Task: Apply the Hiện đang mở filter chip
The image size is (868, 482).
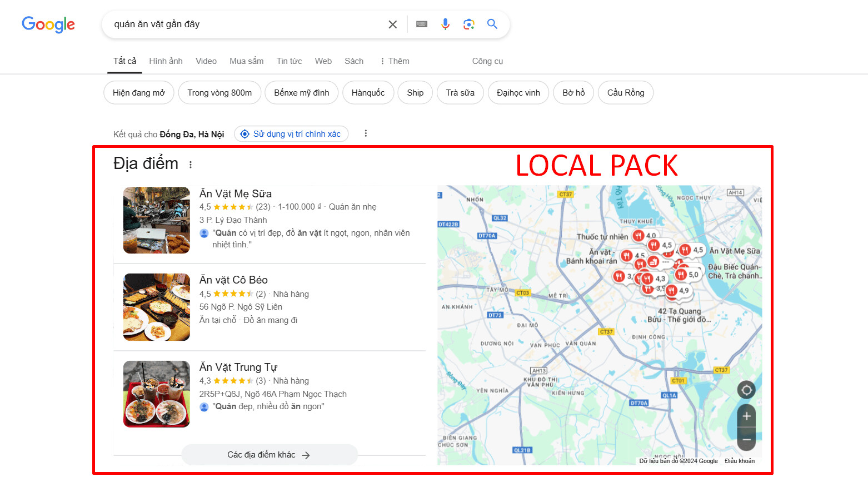Action: coord(139,93)
